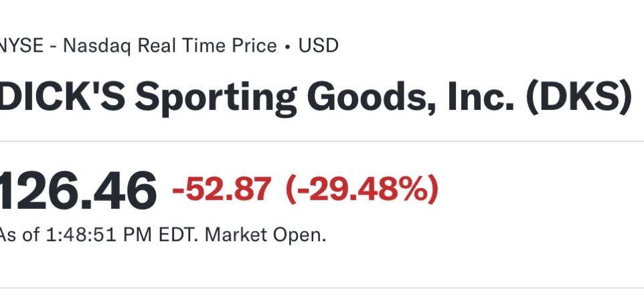Click the divider line beneath Market Open
This screenshot has width=644, height=296.
(x=322, y=288)
